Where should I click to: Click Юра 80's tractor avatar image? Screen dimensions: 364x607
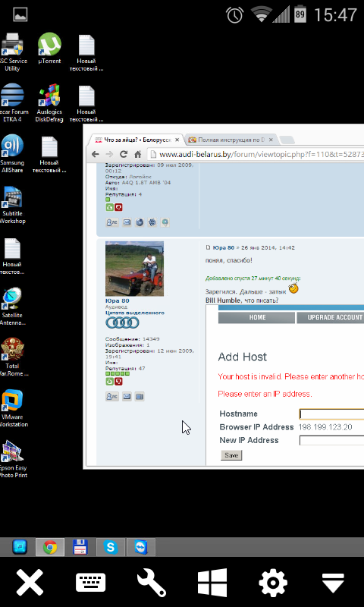click(x=134, y=269)
